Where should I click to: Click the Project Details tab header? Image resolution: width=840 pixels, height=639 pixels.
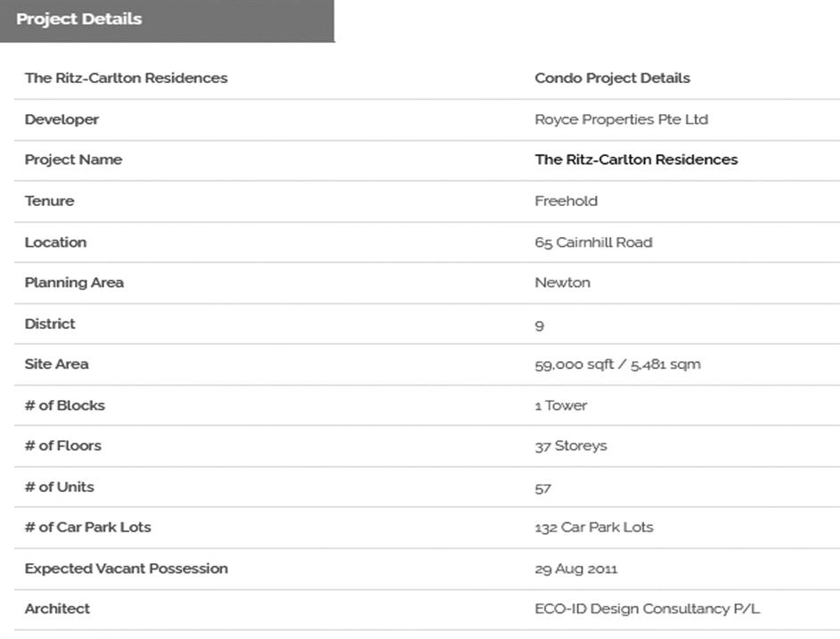(x=79, y=20)
